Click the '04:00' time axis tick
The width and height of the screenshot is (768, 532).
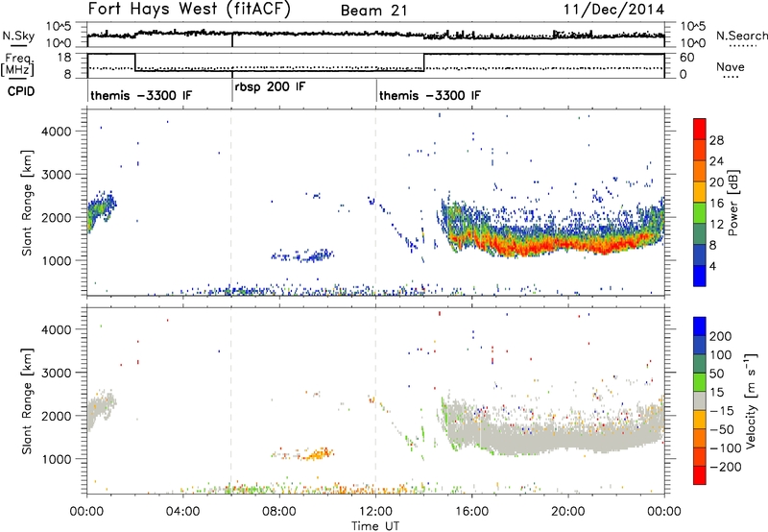(x=183, y=512)
